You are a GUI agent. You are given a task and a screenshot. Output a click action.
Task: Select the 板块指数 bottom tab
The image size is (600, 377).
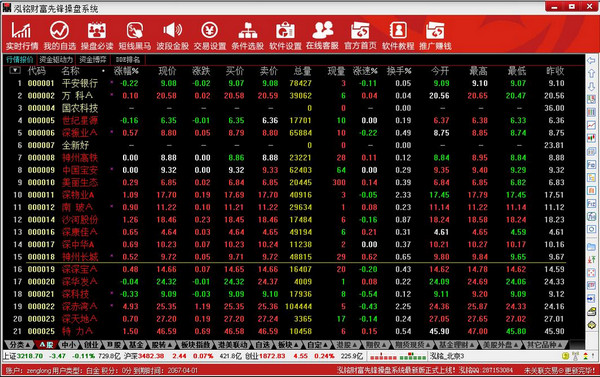(x=196, y=344)
